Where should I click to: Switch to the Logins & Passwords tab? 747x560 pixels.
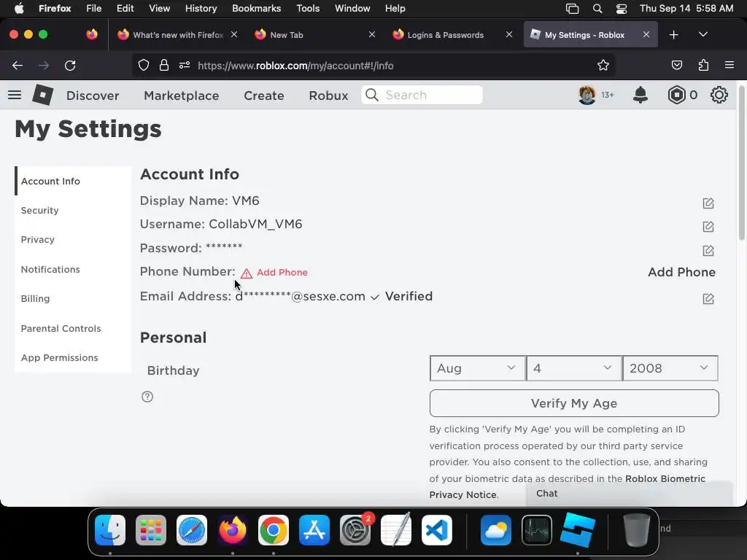click(x=446, y=35)
